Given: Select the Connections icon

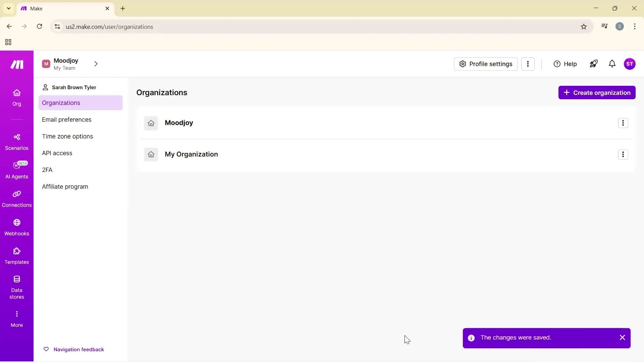Looking at the screenshot, I should (16, 198).
